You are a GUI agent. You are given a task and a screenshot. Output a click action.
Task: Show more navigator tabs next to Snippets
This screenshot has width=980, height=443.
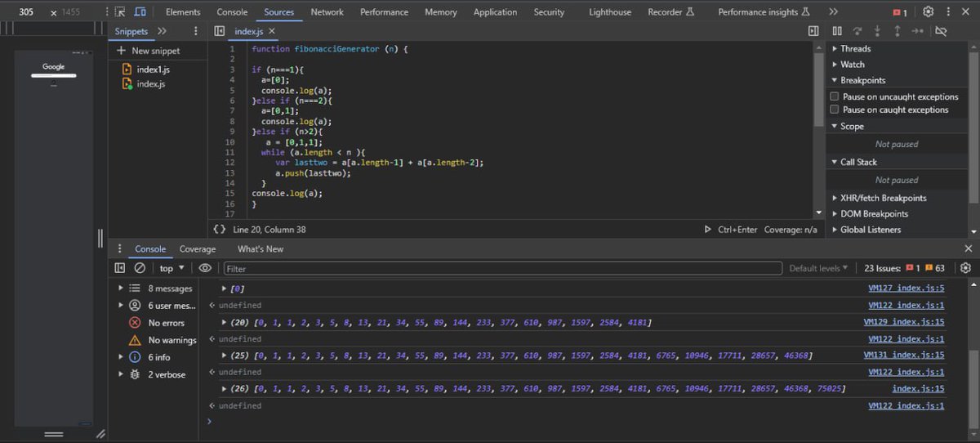point(162,31)
